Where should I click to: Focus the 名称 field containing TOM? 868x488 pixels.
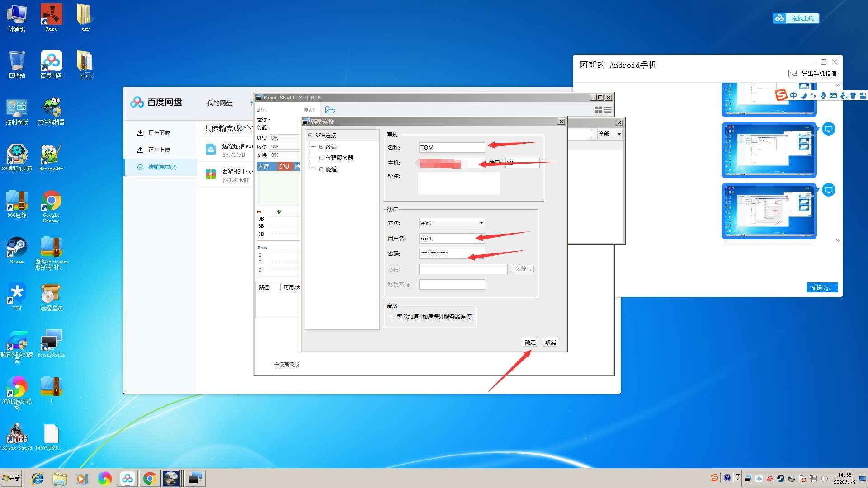[x=452, y=147]
